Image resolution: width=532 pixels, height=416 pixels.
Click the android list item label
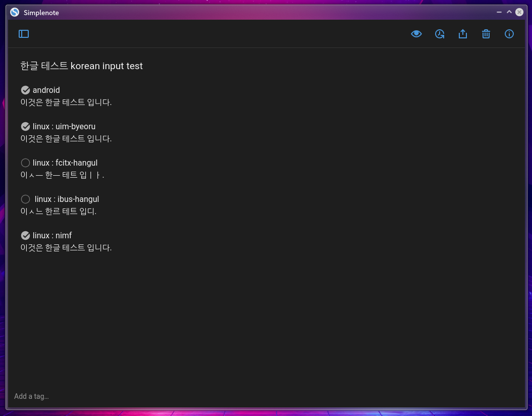(x=46, y=90)
